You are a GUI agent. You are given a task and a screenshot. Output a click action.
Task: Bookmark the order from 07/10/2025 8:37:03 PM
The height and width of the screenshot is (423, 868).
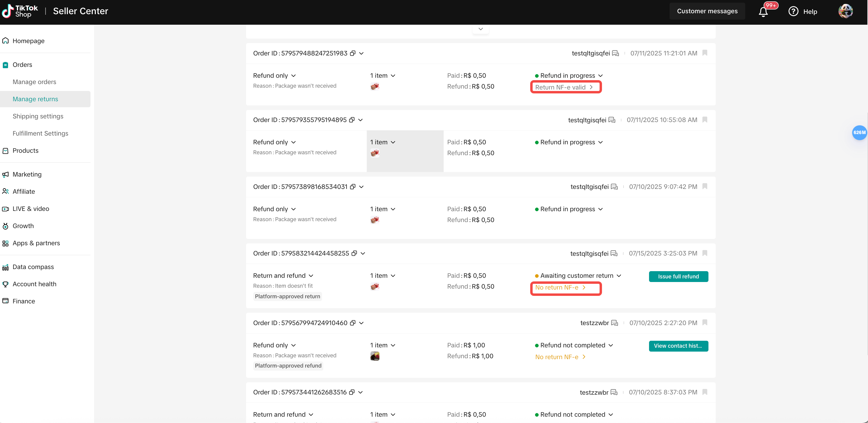click(x=705, y=392)
